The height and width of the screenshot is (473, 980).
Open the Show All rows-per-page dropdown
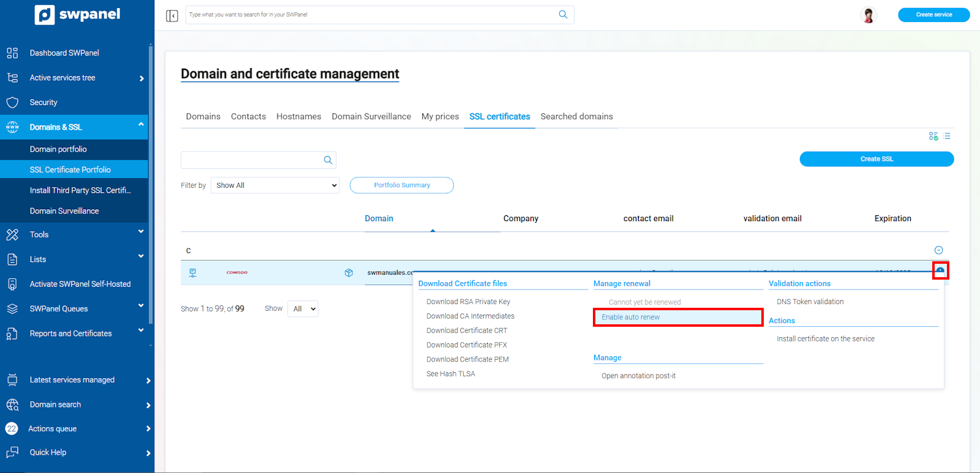pyautogui.click(x=303, y=309)
